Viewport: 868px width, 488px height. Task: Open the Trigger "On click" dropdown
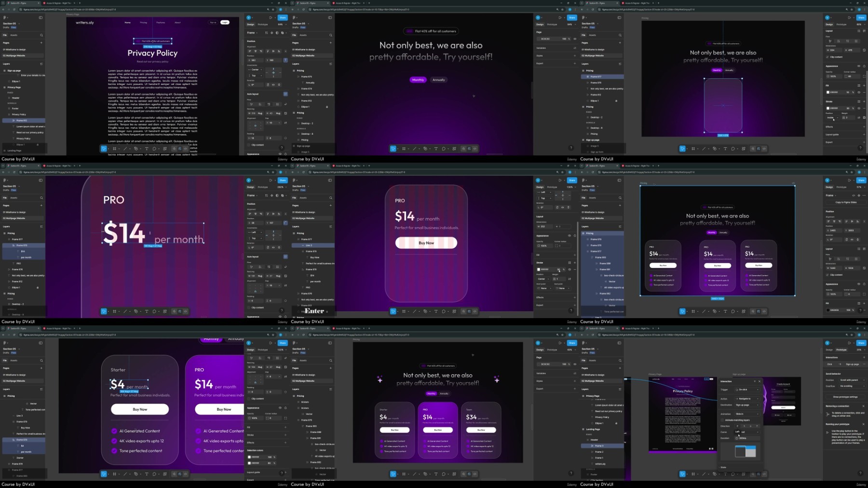tap(746, 390)
